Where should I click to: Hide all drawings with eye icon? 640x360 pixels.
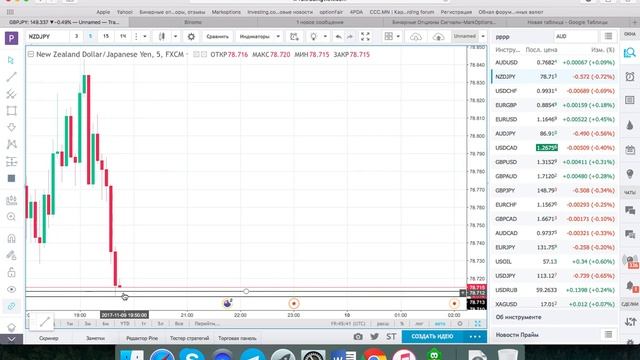point(11,289)
